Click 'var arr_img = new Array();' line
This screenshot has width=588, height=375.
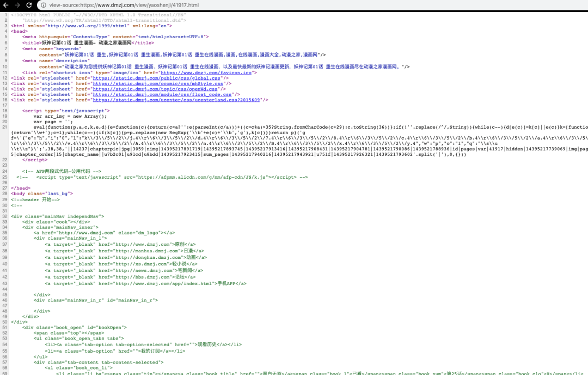pyautogui.click(x=70, y=116)
